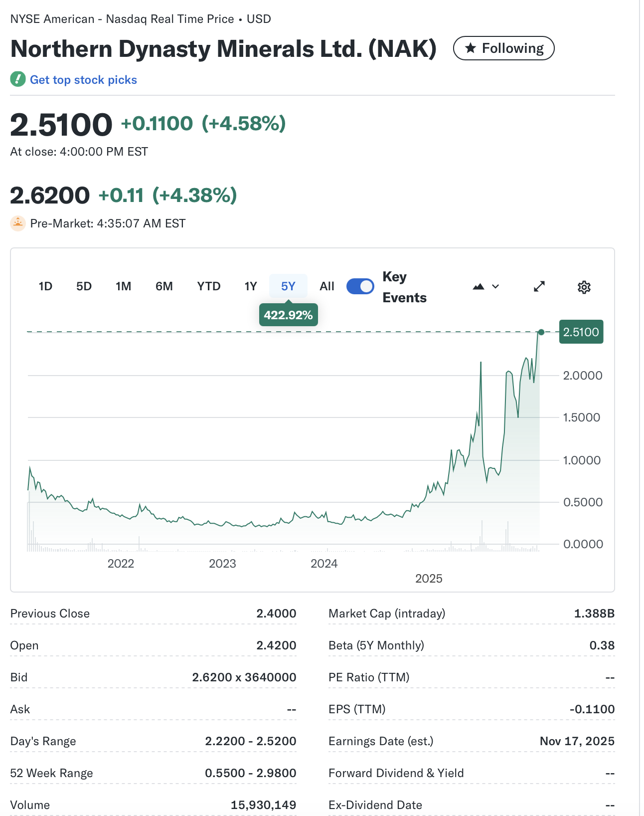Click the price marker dot on chart
644x816 pixels.
pos(541,332)
